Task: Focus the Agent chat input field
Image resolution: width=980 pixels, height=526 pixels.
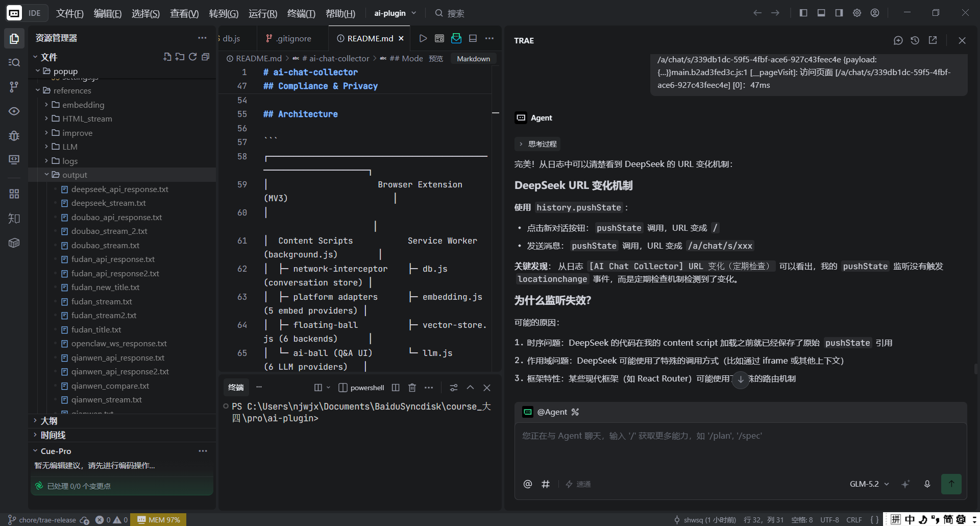Action: click(x=740, y=447)
